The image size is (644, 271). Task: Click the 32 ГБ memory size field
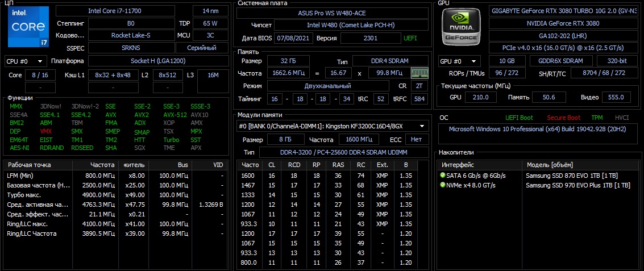point(288,61)
